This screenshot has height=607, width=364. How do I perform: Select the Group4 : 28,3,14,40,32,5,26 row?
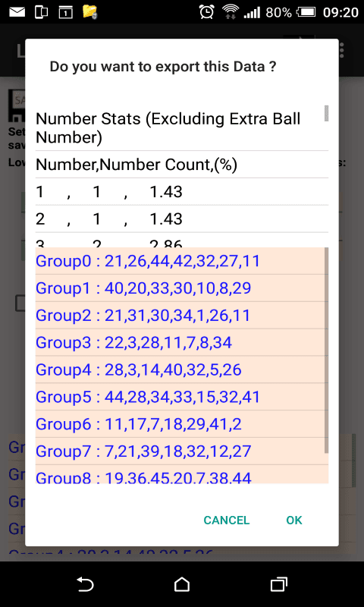(x=182, y=370)
